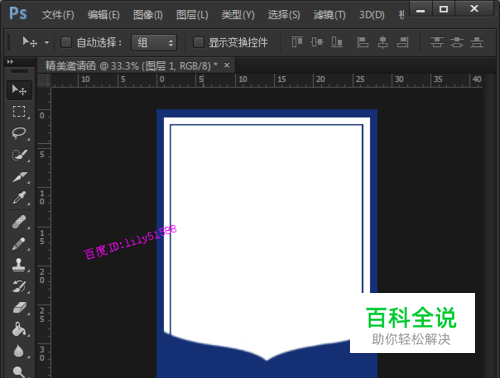Click the Align right edges icon
The height and width of the screenshot is (378, 500).
[403, 42]
